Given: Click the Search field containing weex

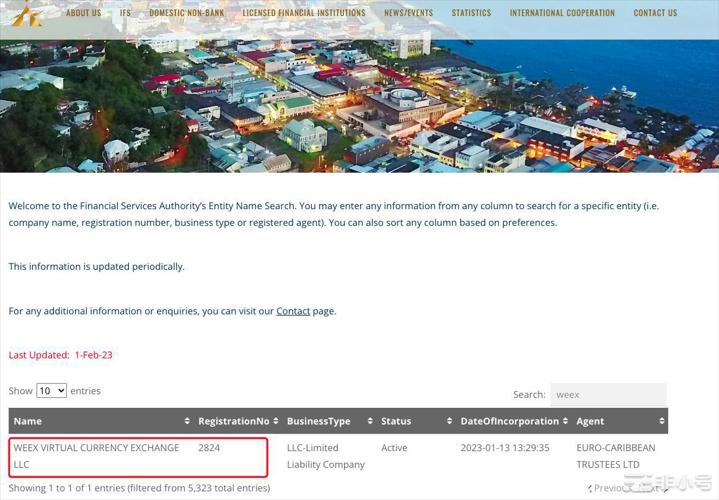Looking at the screenshot, I should click(x=608, y=394).
